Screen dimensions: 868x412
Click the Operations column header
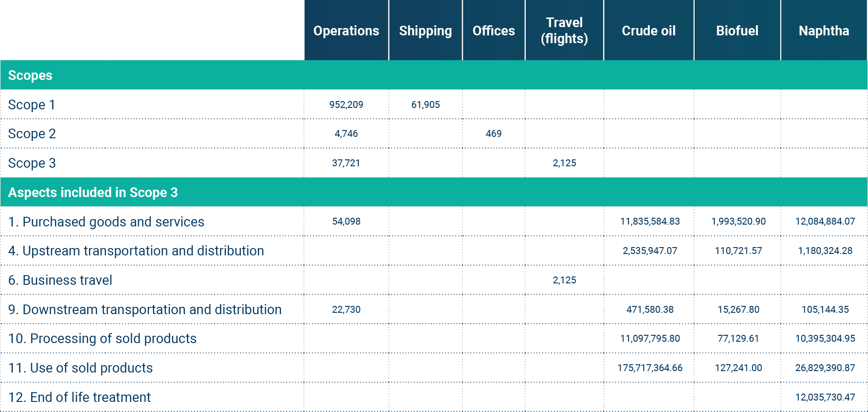[346, 31]
